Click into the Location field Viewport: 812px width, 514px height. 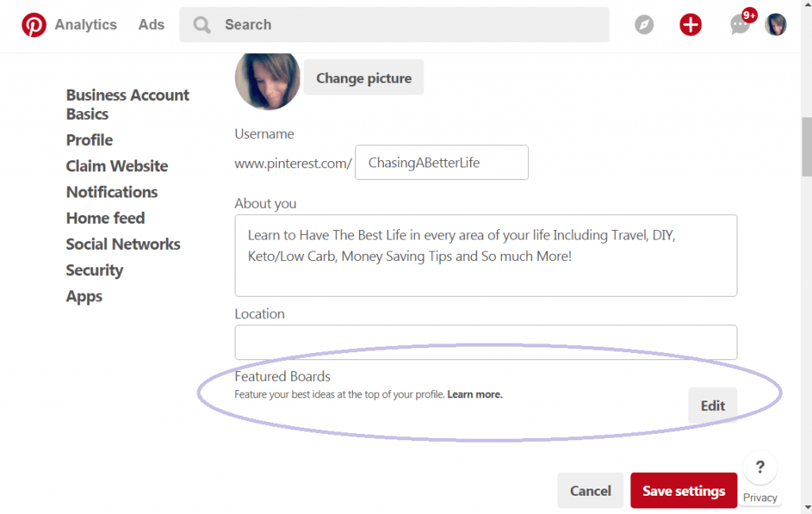click(x=485, y=343)
